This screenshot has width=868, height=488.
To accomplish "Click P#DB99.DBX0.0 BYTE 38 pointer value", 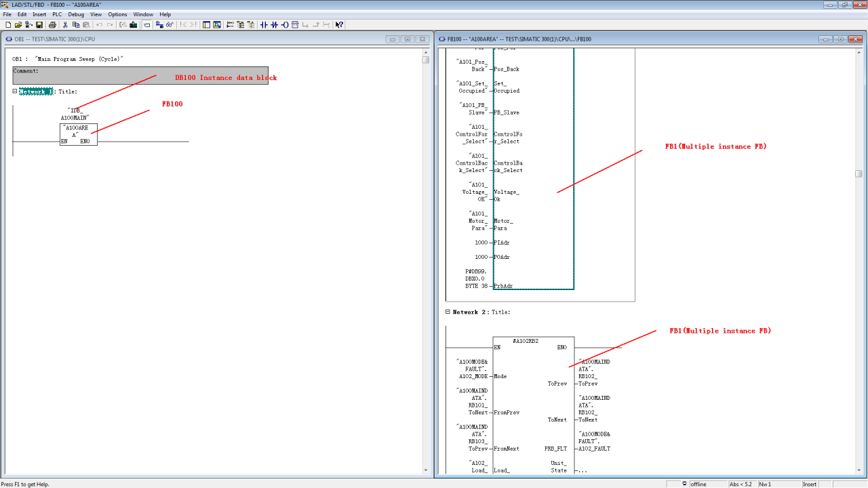I will [475, 279].
